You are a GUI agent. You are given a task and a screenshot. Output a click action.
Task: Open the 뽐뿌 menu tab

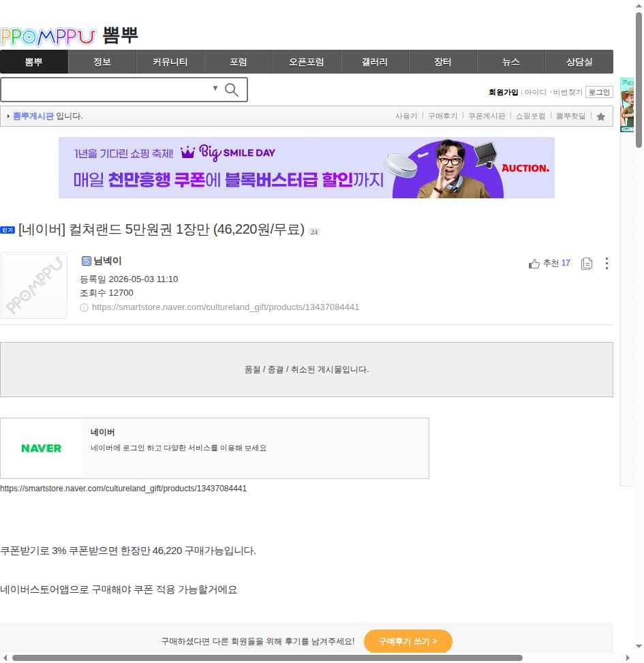pyautogui.click(x=34, y=62)
